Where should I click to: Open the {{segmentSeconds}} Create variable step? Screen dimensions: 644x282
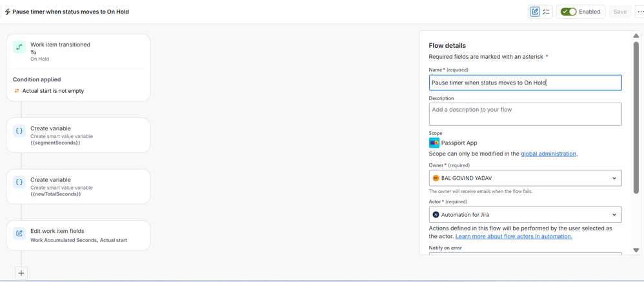tap(78, 135)
